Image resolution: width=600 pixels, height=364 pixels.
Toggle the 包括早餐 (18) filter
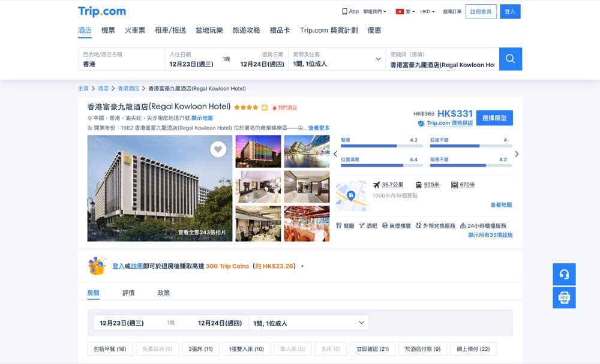[x=110, y=349]
